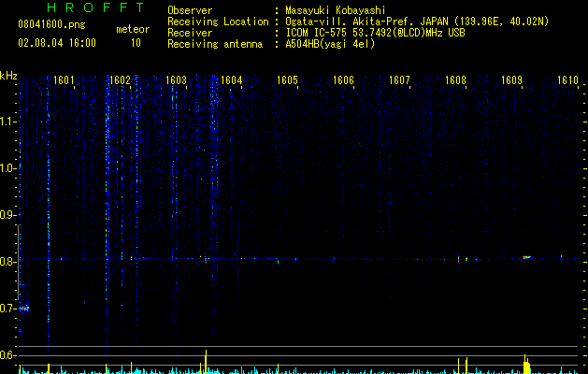Click the 0.9 kHz axis label
The image size is (588, 374).
click(x=7, y=215)
